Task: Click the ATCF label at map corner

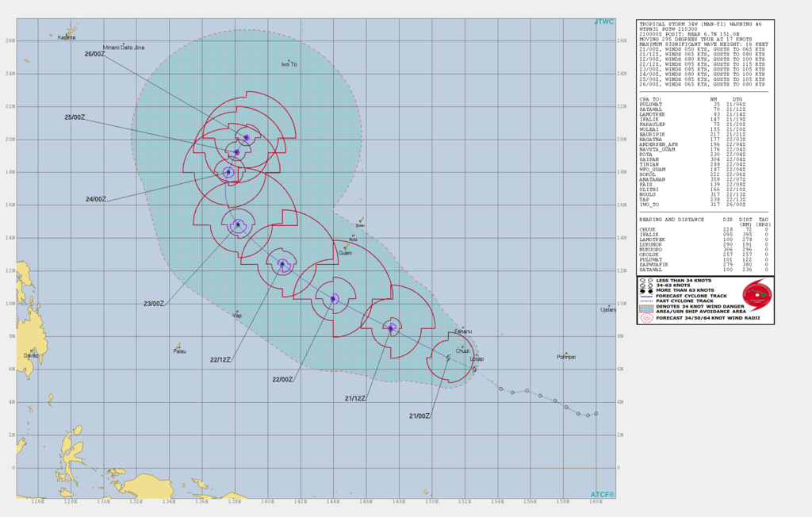Action: point(603,495)
